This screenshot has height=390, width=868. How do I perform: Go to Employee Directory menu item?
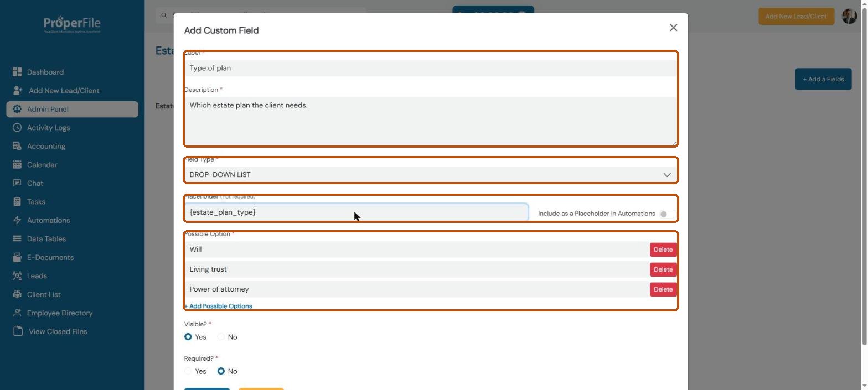point(60,313)
